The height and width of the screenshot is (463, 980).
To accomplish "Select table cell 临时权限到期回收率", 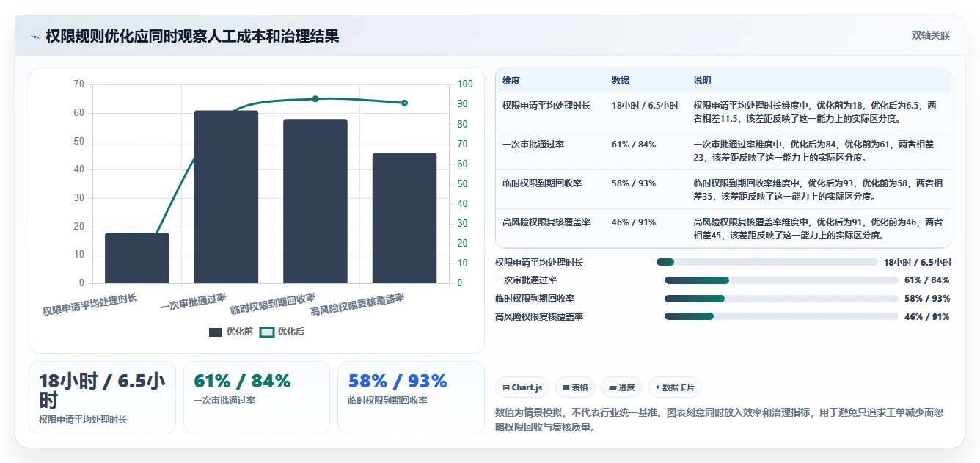I will (x=542, y=183).
